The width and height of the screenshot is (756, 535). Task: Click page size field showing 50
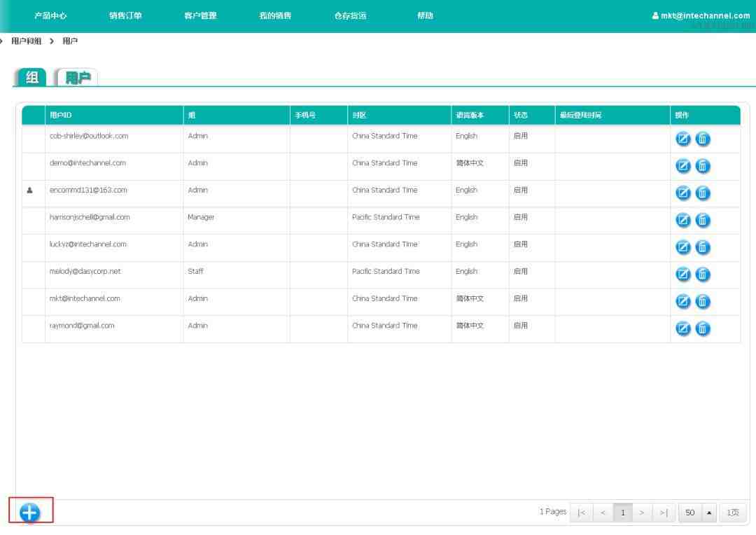click(x=690, y=513)
